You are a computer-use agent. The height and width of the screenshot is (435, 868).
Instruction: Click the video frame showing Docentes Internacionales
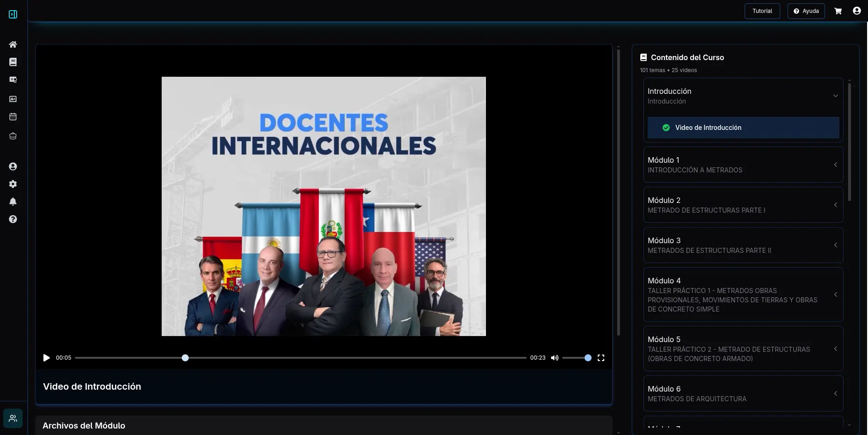pyautogui.click(x=324, y=206)
